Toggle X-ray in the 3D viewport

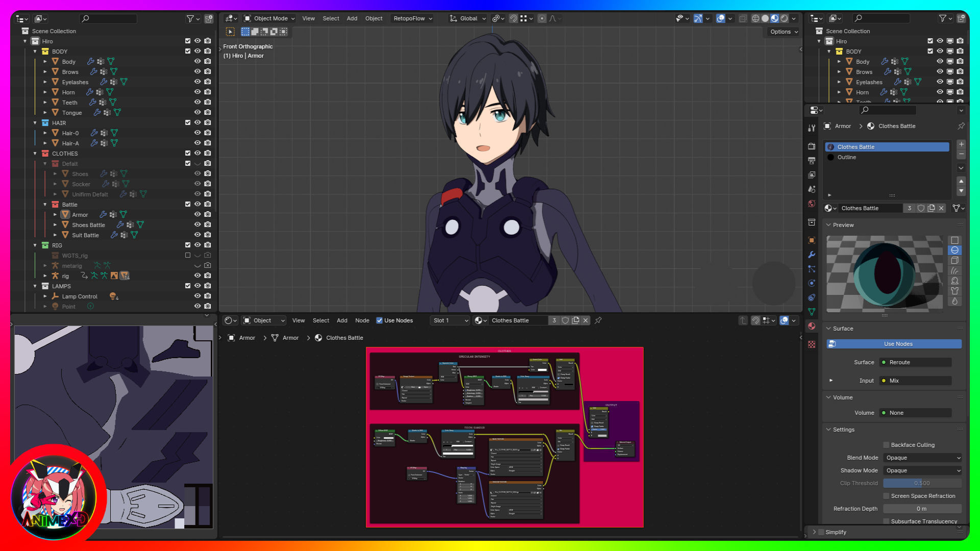pos(743,18)
